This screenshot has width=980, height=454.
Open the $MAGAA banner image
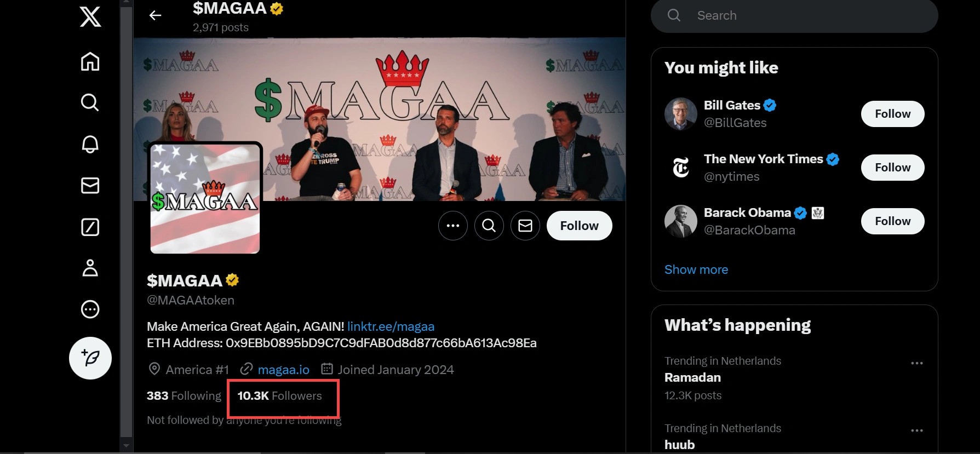point(380,119)
